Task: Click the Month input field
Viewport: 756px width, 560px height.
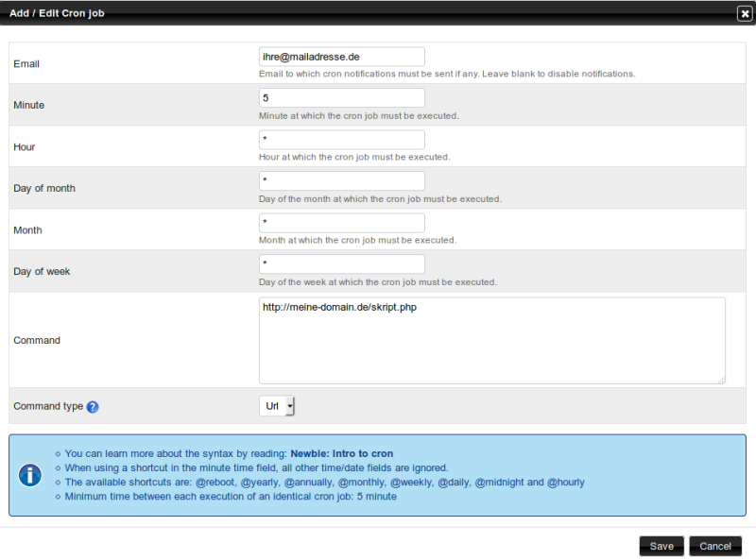Action: [341, 222]
